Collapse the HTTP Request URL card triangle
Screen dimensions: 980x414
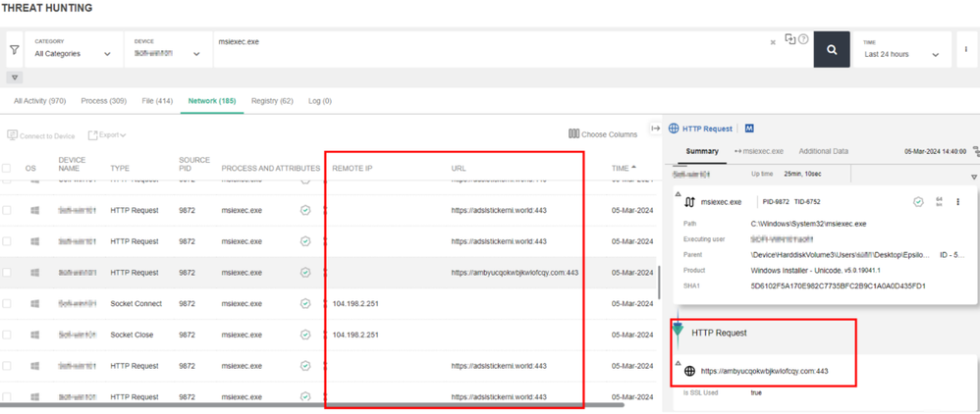coord(679,363)
